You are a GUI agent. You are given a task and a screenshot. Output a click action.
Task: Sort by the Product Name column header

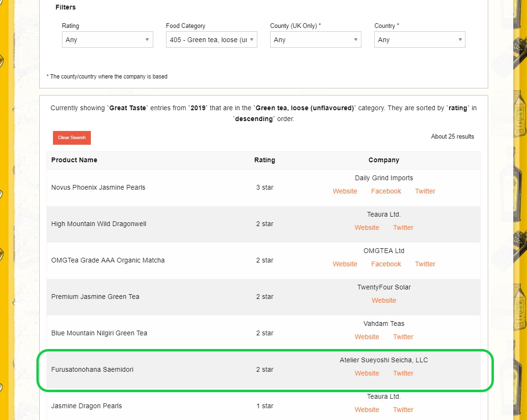74,160
